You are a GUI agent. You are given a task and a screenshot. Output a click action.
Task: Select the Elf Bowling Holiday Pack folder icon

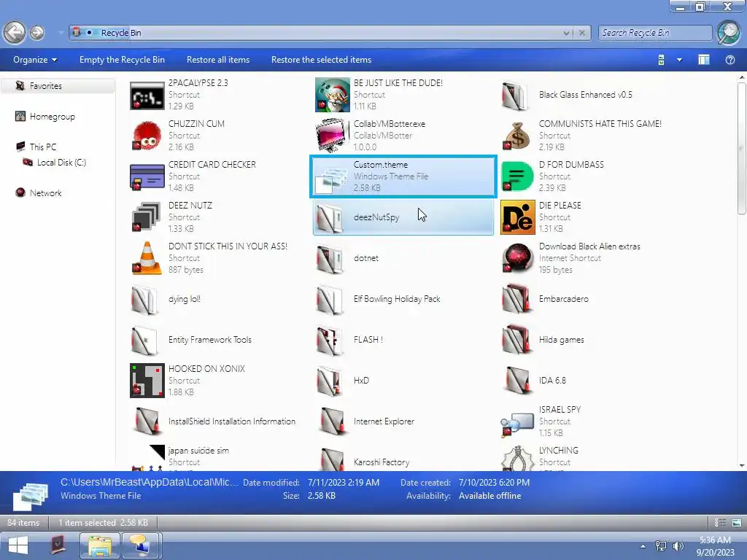[330, 299]
